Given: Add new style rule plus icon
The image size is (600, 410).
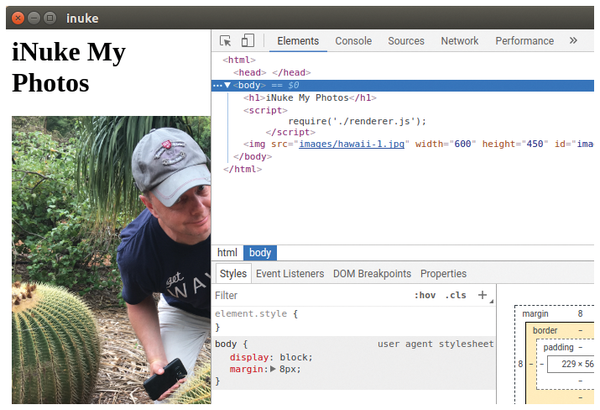Looking at the screenshot, I should point(482,295).
